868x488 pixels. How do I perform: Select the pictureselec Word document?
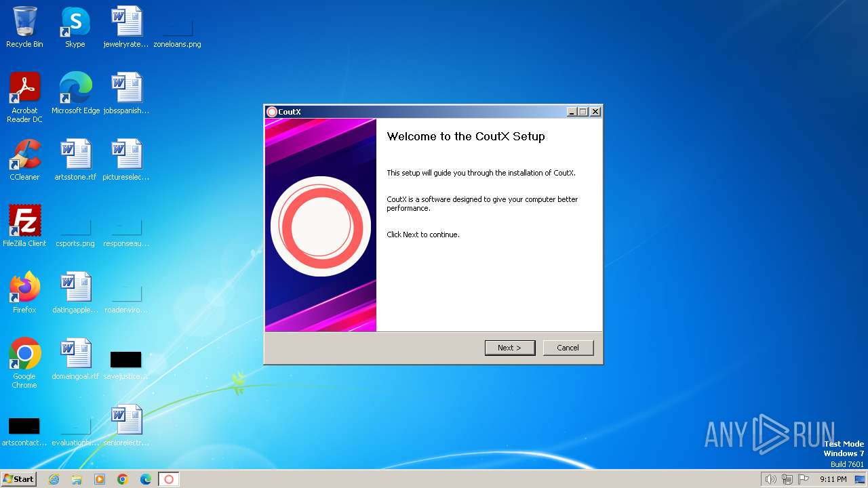coord(126,160)
